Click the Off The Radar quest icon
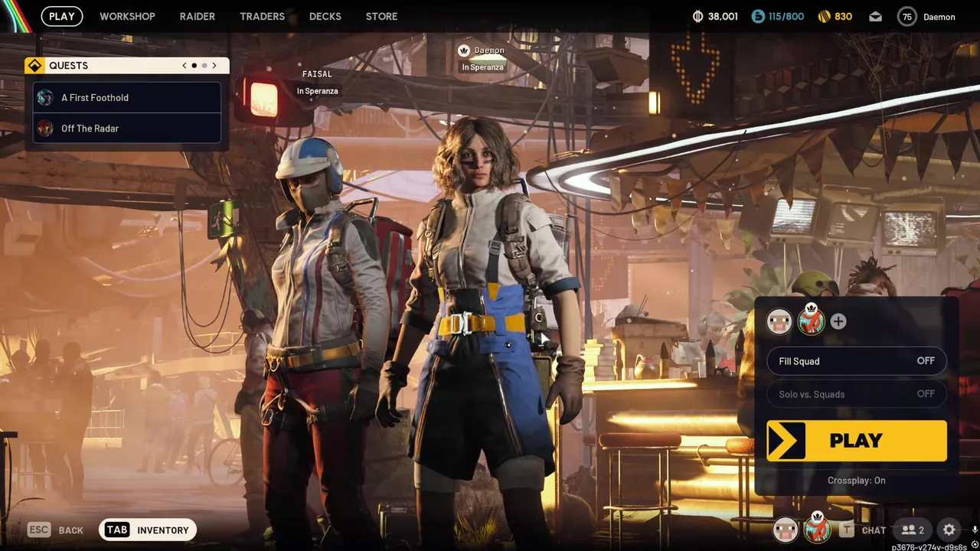 click(46, 129)
